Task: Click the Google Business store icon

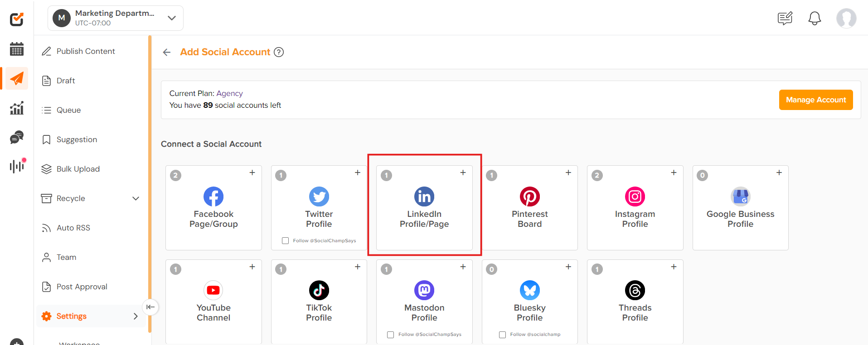Action: click(741, 196)
